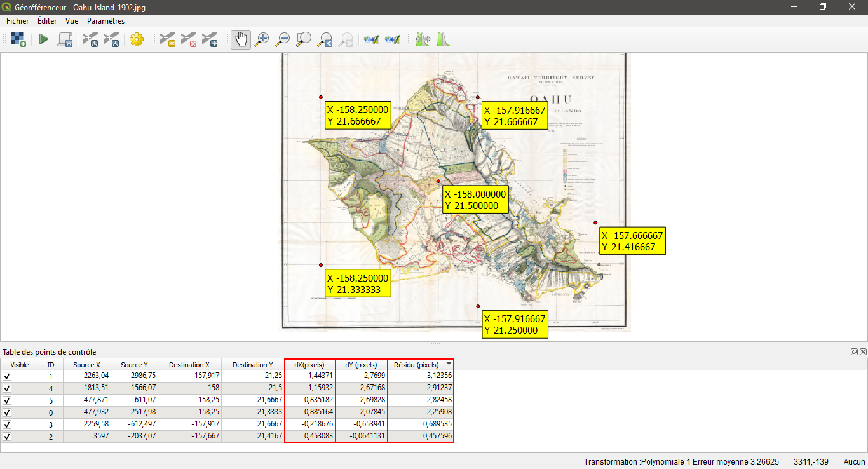Click the Generate GDAL script icon
Viewport: 868px width, 469px height.
65,39
